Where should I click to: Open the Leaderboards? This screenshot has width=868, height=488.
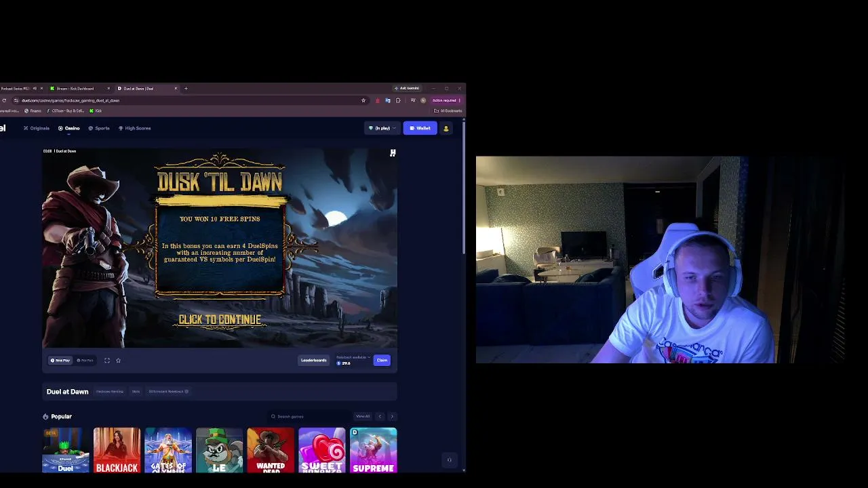[x=313, y=361]
